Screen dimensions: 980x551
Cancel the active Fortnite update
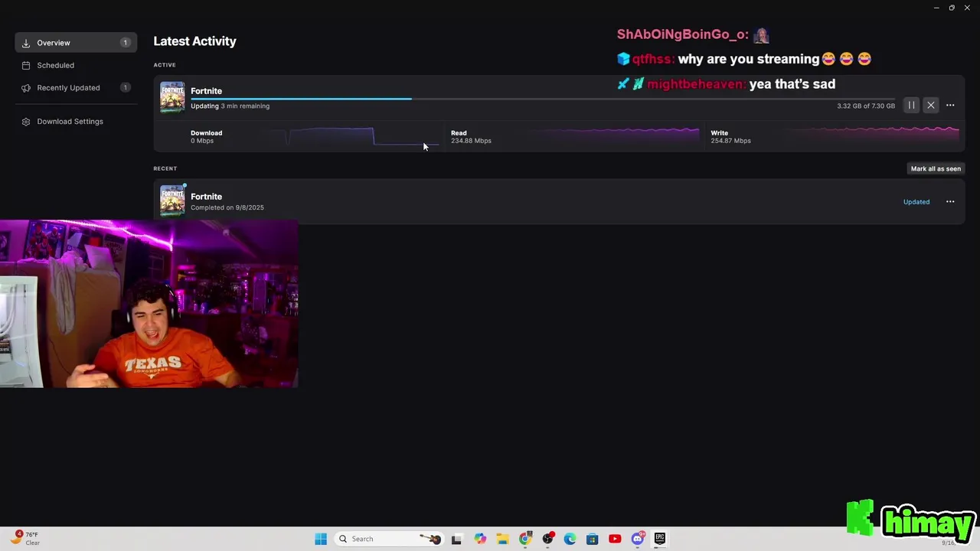pos(930,106)
